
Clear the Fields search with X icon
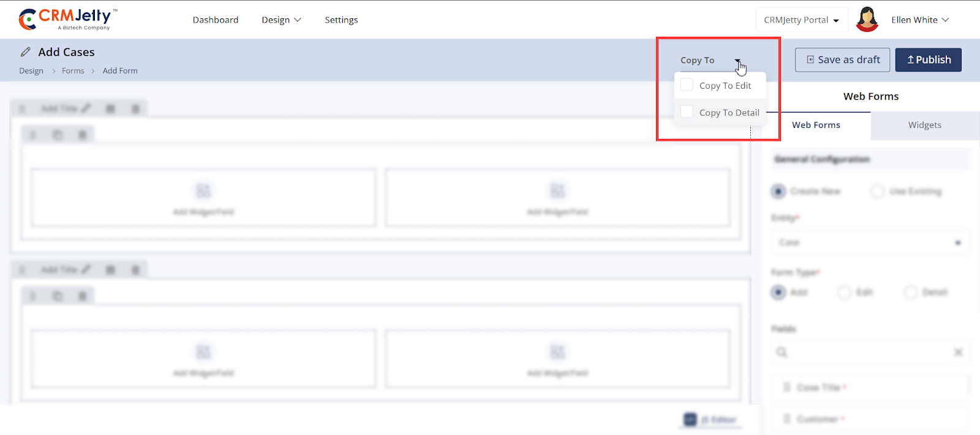pyautogui.click(x=958, y=352)
